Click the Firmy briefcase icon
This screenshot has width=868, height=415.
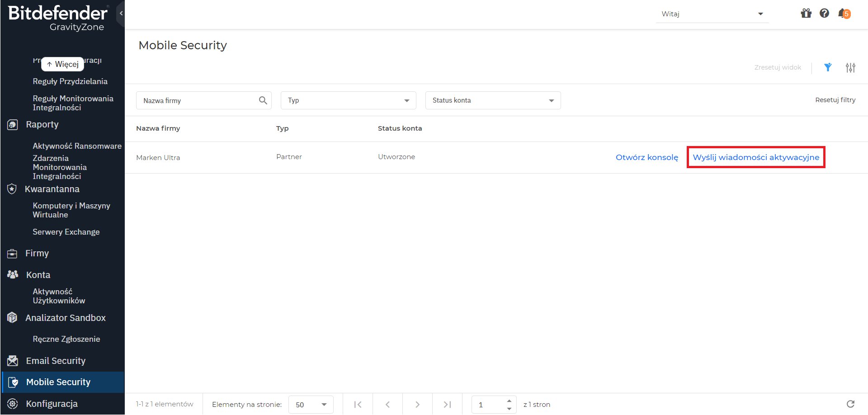[13, 254]
